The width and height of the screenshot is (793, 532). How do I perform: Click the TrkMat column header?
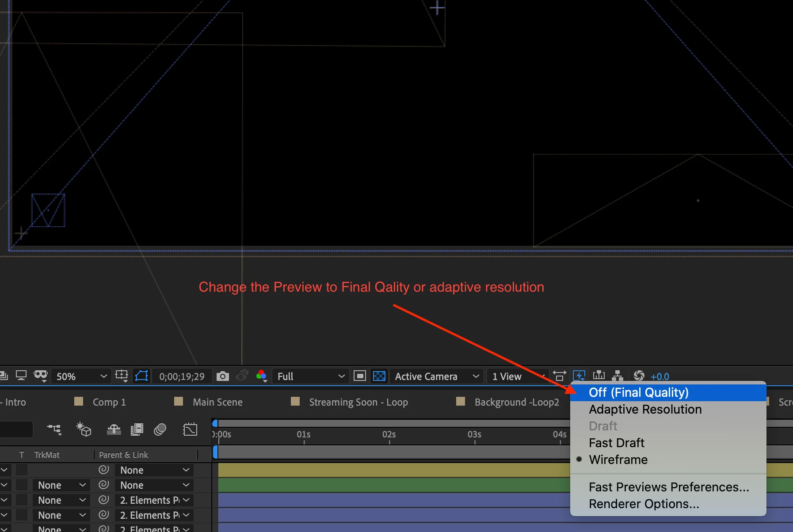(x=47, y=455)
